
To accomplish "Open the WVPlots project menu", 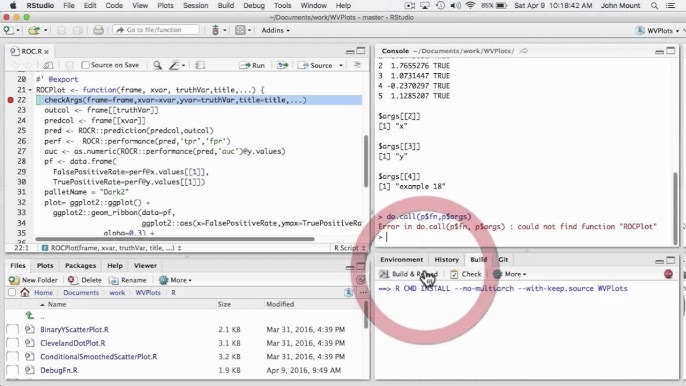I will point(658,30).
